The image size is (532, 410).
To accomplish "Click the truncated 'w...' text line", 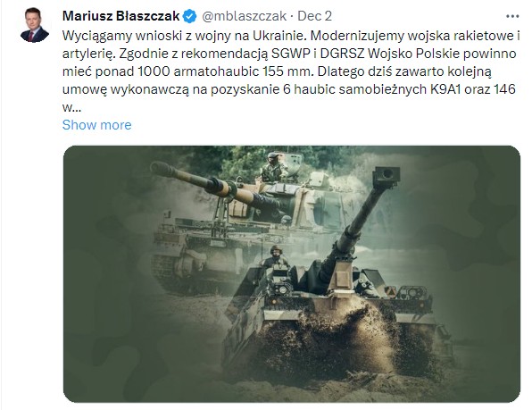I will (x=71, y=107).
